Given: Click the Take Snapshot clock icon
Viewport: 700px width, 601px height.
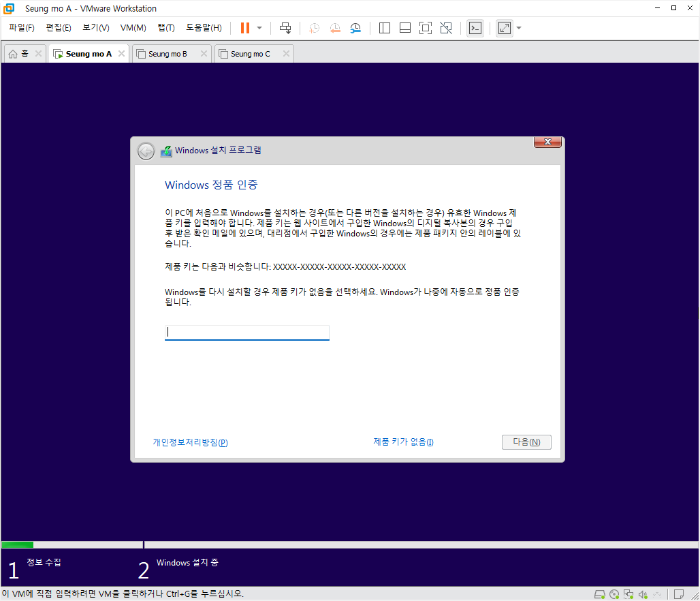Looking at the screenshot, I should tap(315, 28).
